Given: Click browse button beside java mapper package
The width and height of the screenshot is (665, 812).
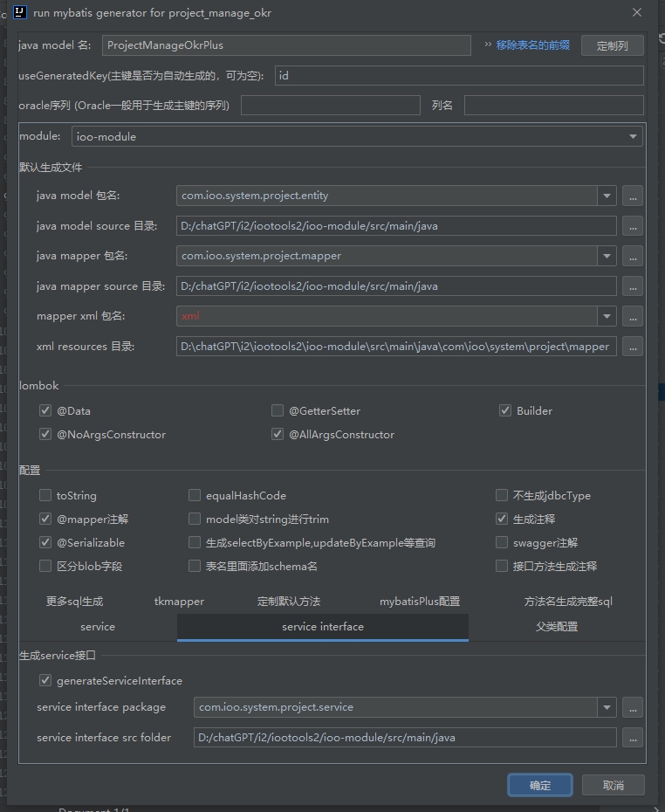Looking at the screenshot, I should (633, 257).
